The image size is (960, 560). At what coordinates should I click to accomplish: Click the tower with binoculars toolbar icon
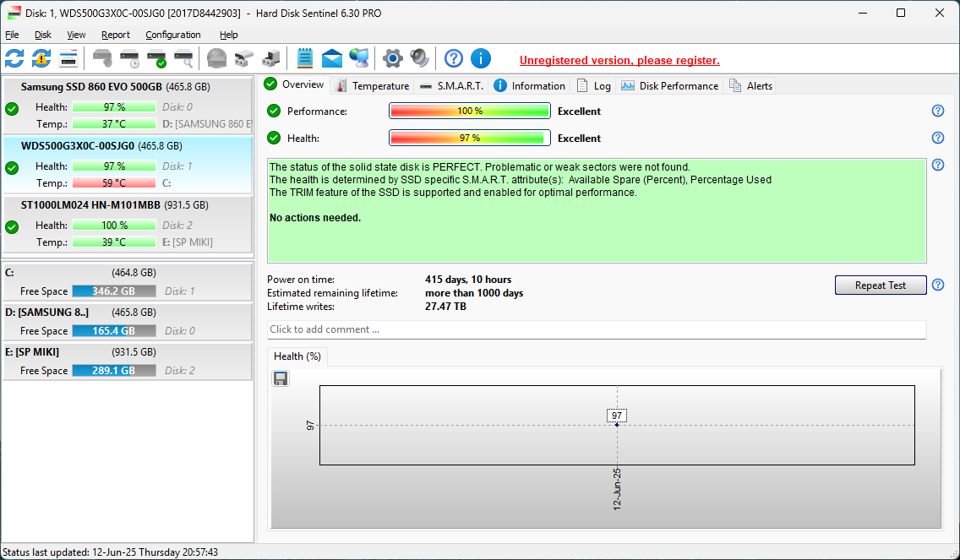tap(270, 59)
